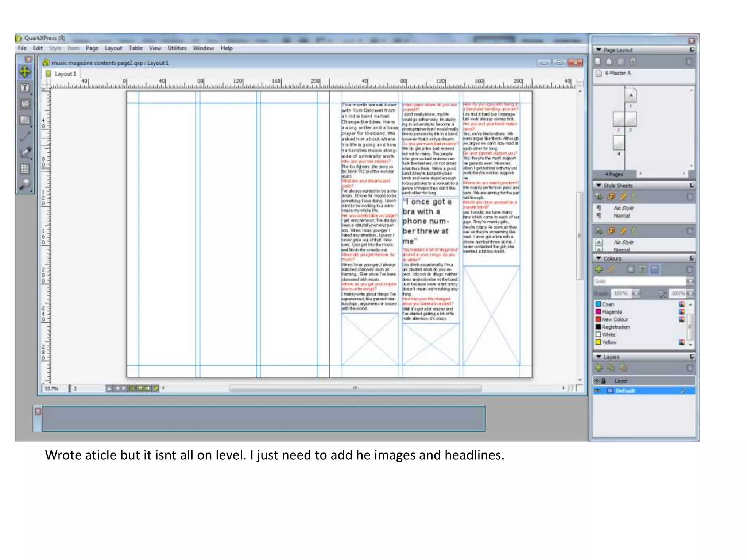Switch to the Layout 1 tab
Screen dimensions: 747x560
tap(61, 74)
